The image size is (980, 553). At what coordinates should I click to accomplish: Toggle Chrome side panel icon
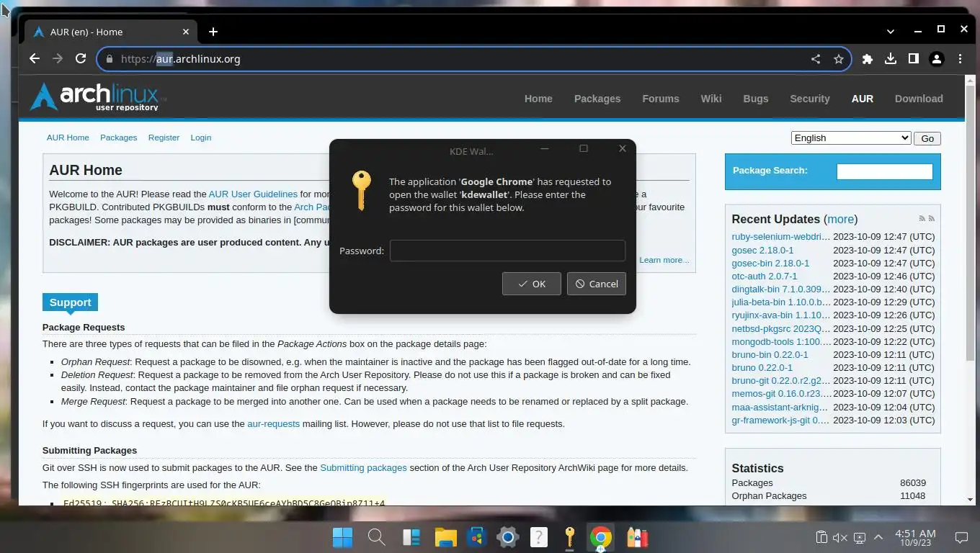914,59
